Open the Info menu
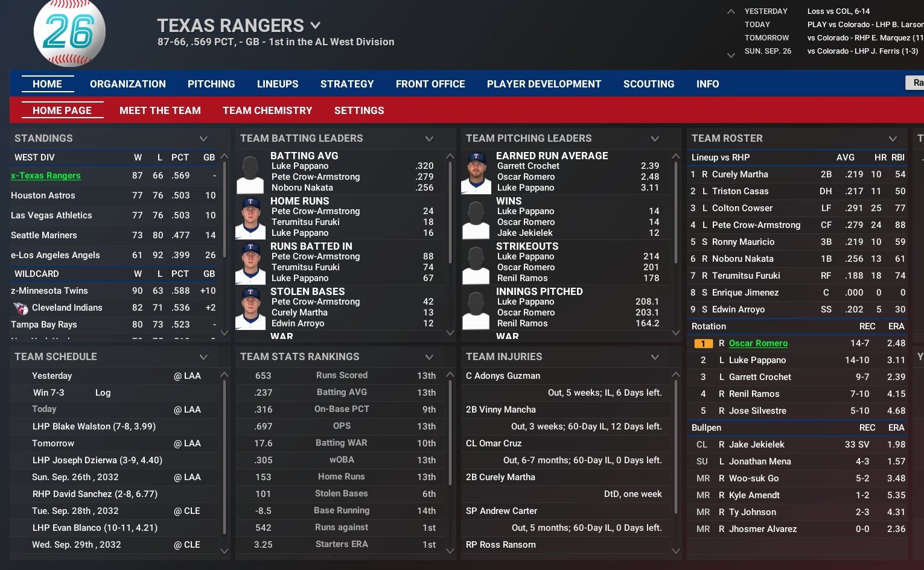Screen dimensions: 924x570 point(707,84)
